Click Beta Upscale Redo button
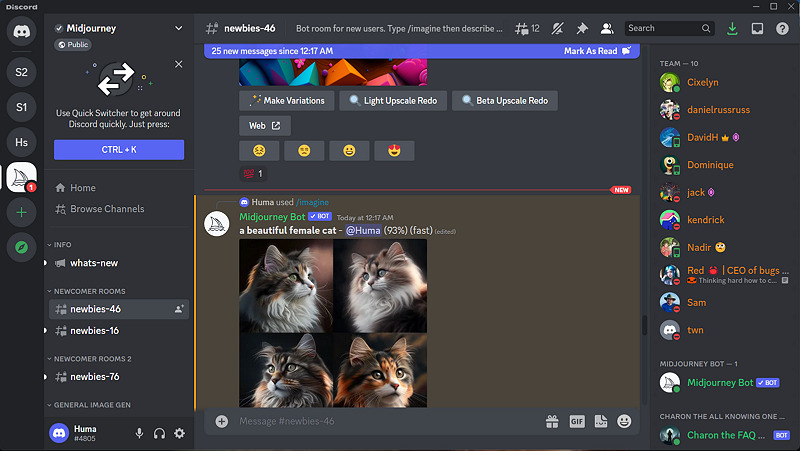This screenshot has width=800, height=451. click(x=505, y=101)
